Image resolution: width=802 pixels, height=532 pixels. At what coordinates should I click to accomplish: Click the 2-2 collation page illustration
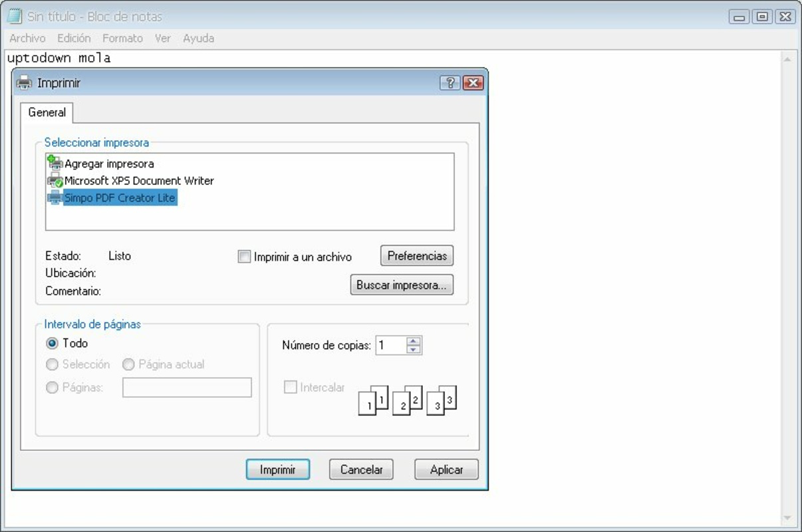(407, 400)
